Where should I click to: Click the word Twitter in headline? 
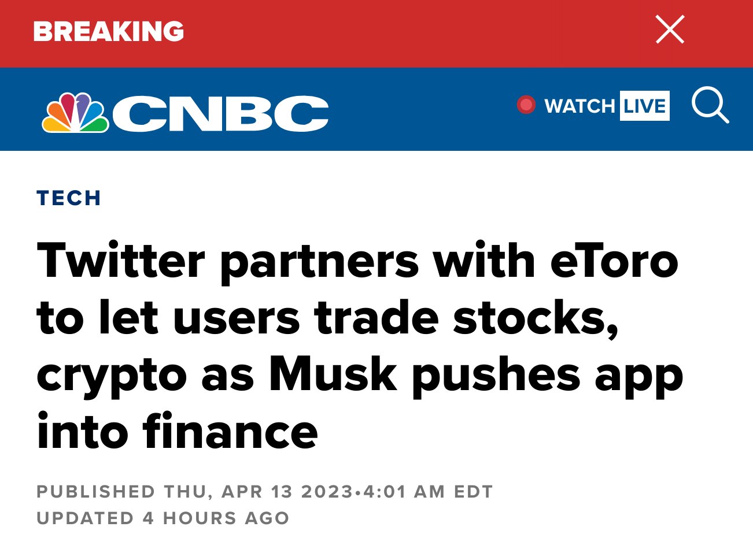click(121, 261)
